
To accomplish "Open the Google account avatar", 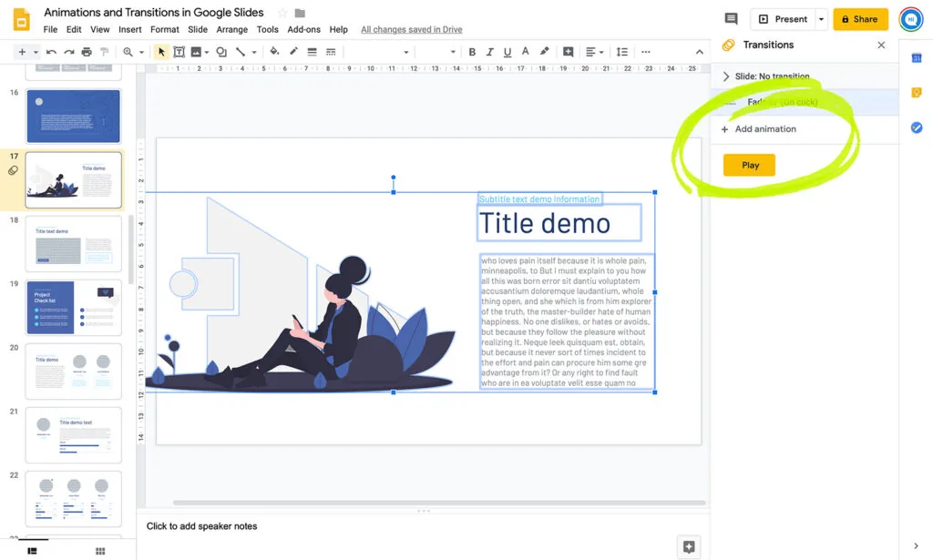I will coord(911,19).
